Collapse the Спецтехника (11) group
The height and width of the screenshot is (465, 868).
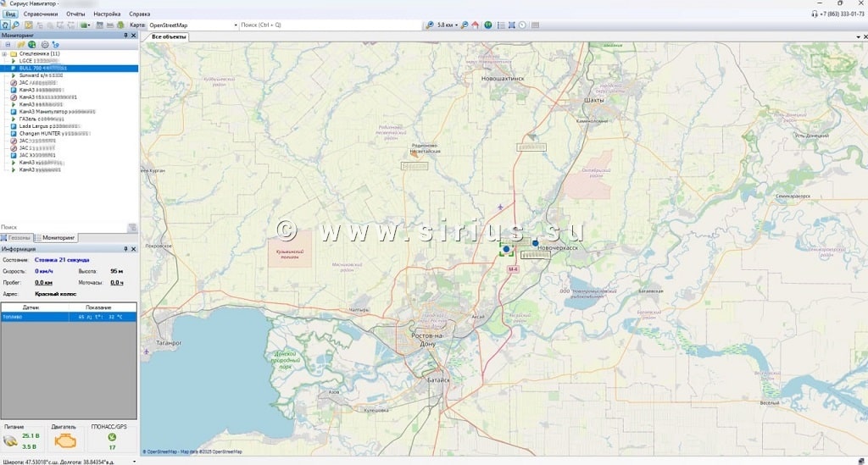[x=4, y=53]
